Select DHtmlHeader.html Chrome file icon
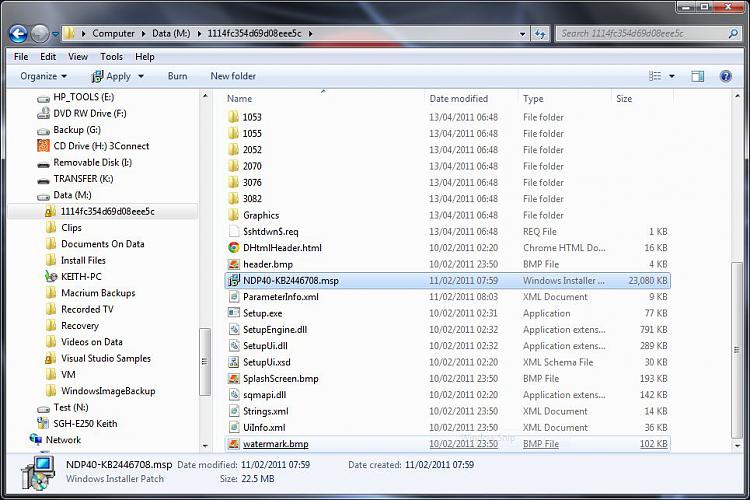Screen dimensions: 750x500 coord(233,248)
